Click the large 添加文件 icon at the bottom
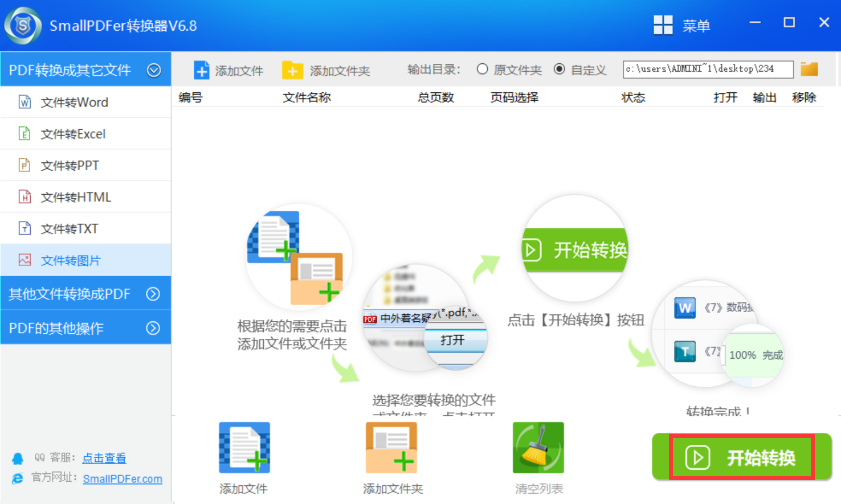 (x=244, y=448)
